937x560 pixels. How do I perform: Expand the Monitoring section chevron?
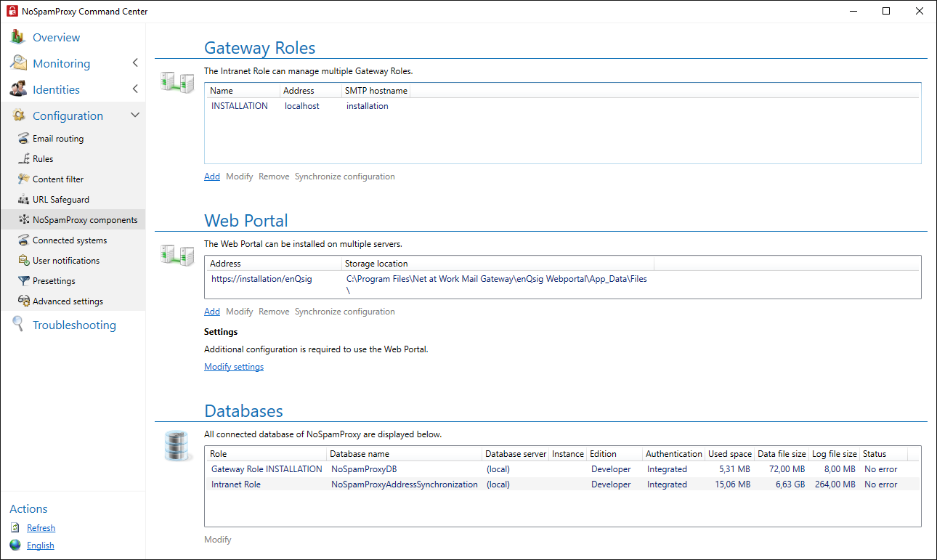click(135, 63)
